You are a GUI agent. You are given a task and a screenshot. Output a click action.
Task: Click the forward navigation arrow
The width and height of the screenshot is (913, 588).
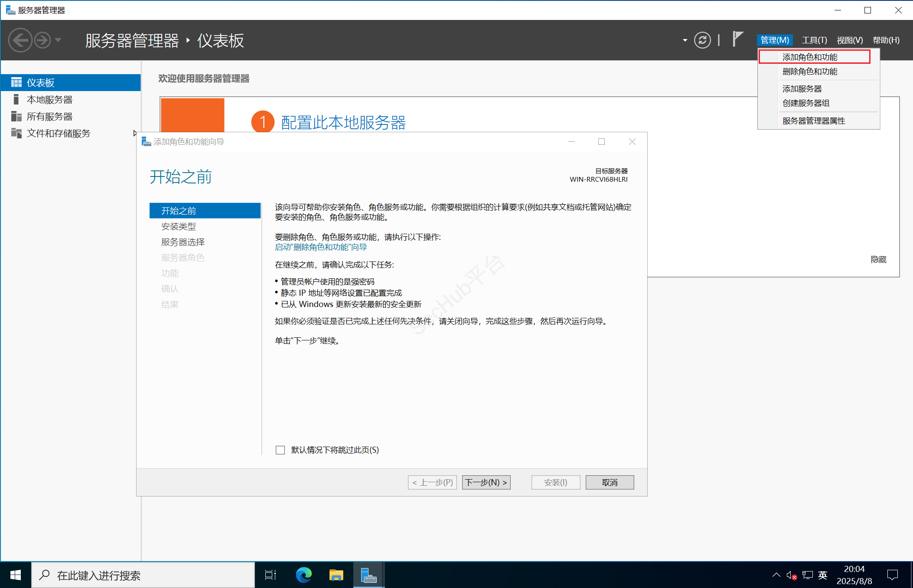tap(42, 39)
